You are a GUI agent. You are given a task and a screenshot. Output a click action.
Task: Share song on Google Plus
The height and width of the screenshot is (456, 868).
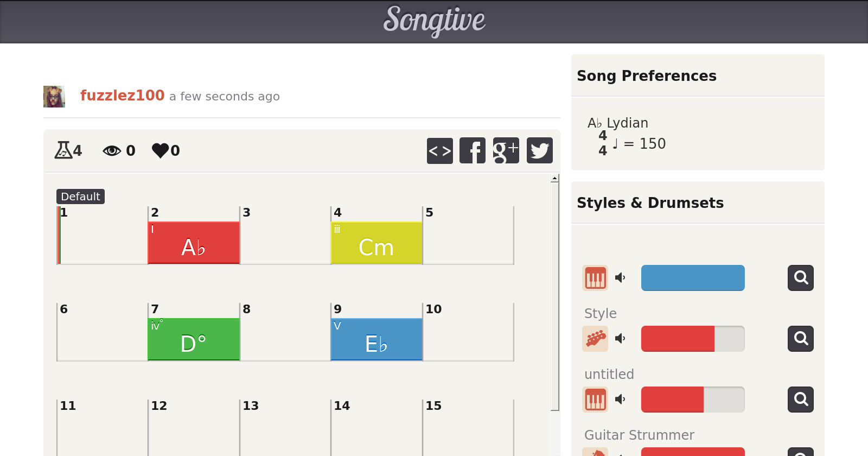coord(506,150)
